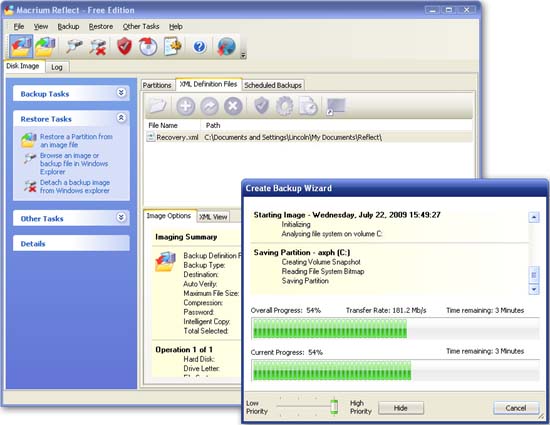Image resolution: width=550 pixels, height=425 pixels.
Task: Click the execute arrow circle icon
Action: [x=209, y=106]
